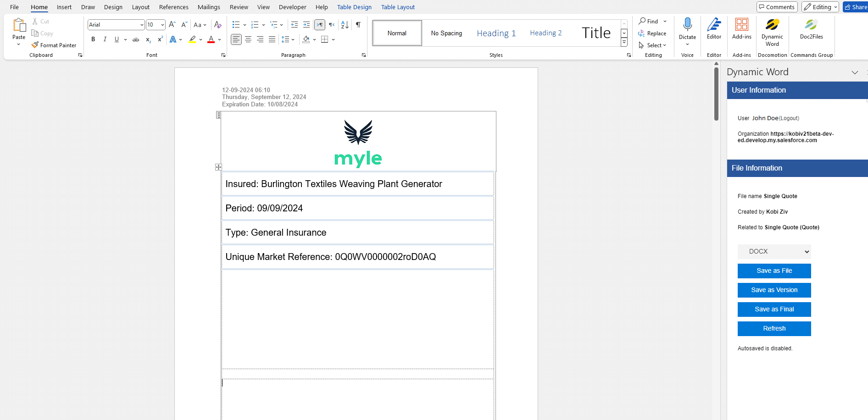Activate the Dictate voice tool
Screen dimensions: 868x420
tap(687, 28)
